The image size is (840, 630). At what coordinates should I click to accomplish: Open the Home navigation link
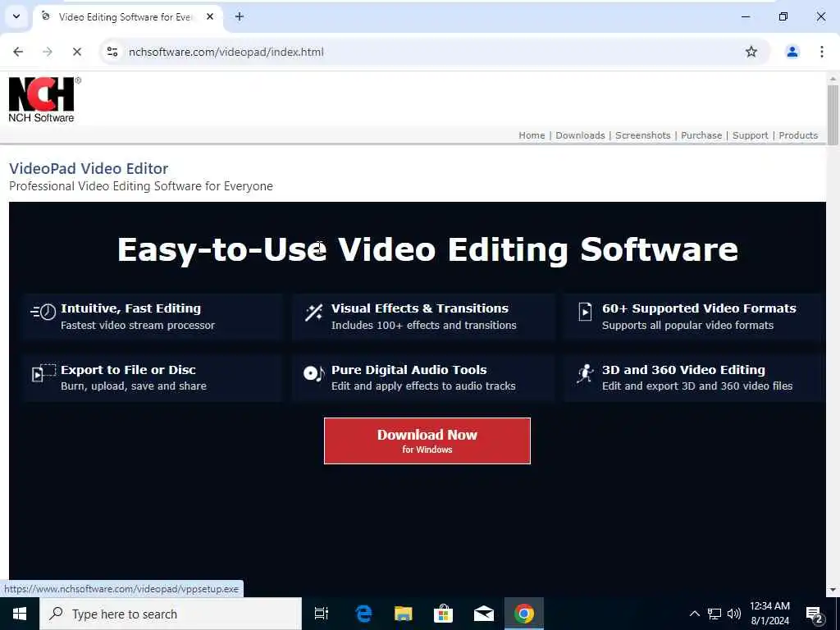pos(532,135)
